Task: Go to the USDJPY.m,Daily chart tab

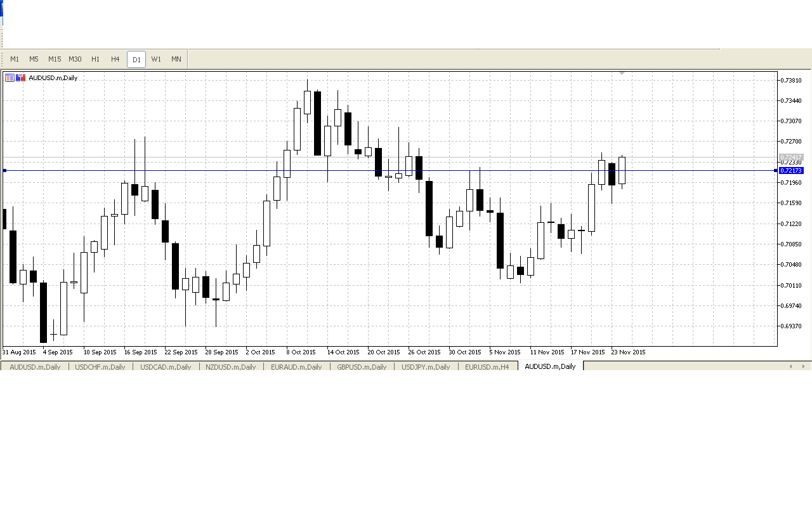Action: click(x=425, y=366)
